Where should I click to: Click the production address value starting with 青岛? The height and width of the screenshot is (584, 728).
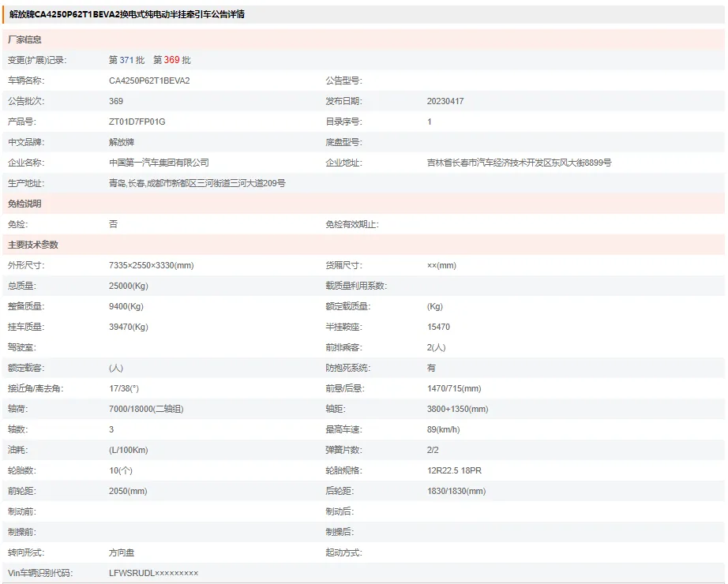(197, 183)
